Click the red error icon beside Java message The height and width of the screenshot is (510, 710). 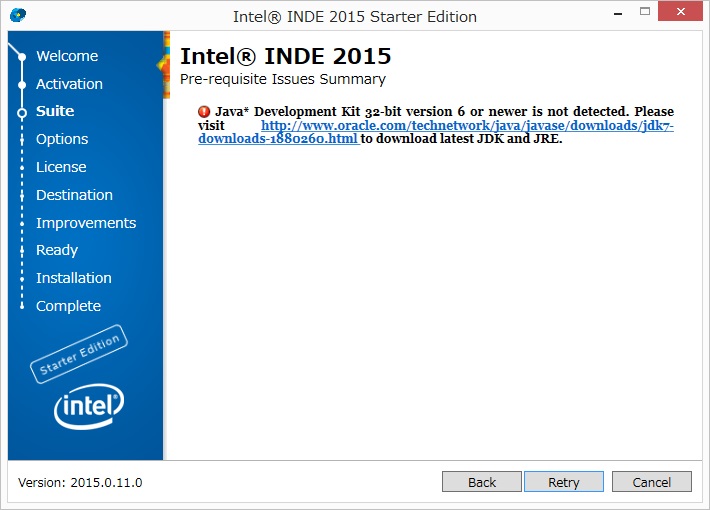pos(204,112)
